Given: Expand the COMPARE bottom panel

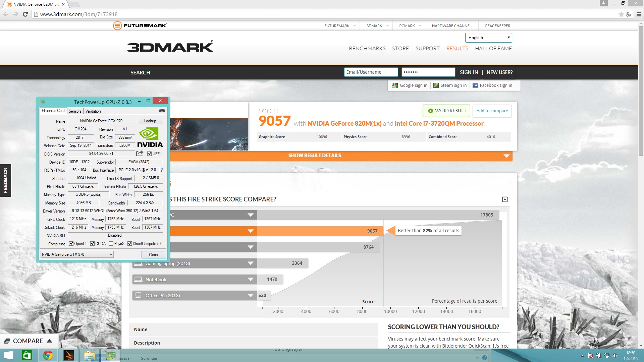Looking at the screenshot, I should [x=29, y=341].
